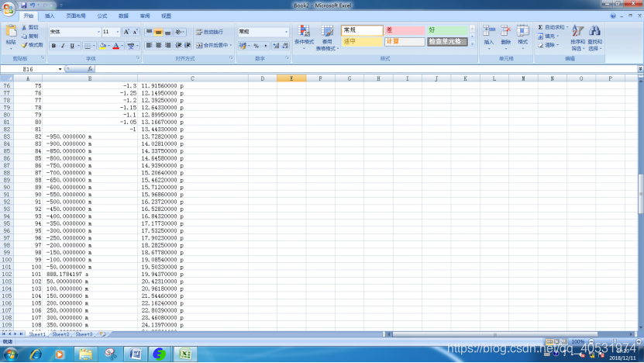
Task: Toggle Underline formatting
Action: (72, 46)
